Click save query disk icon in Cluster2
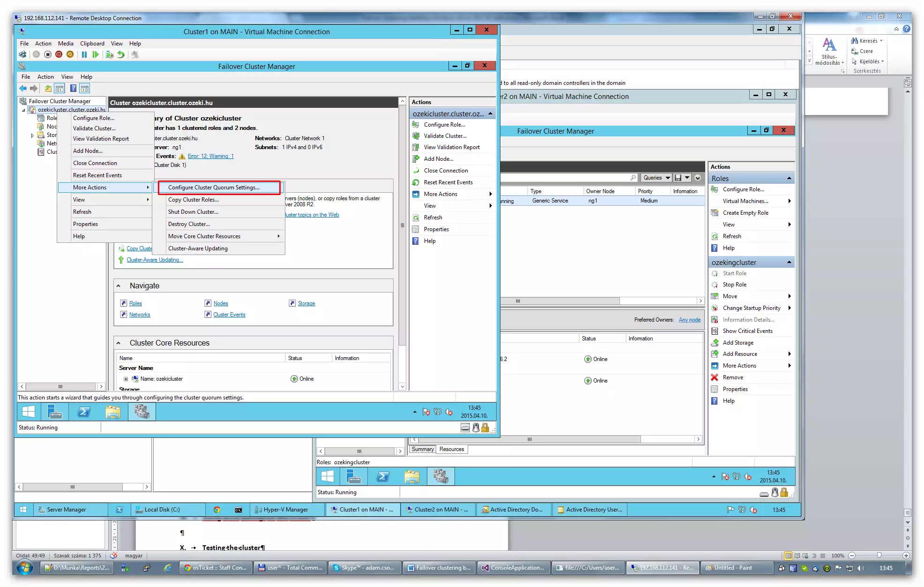The width and height of the screenshot is (924, 587). point(678,178)
